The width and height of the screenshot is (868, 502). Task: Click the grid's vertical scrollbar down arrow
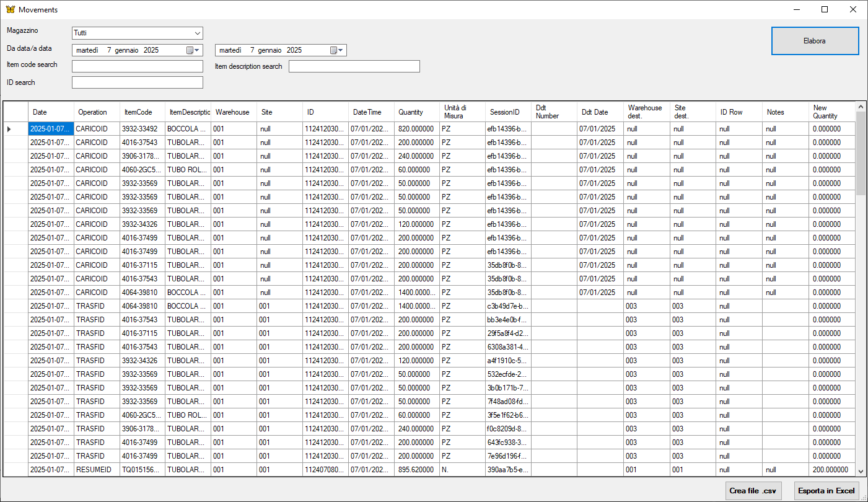(x=861, y=471)
